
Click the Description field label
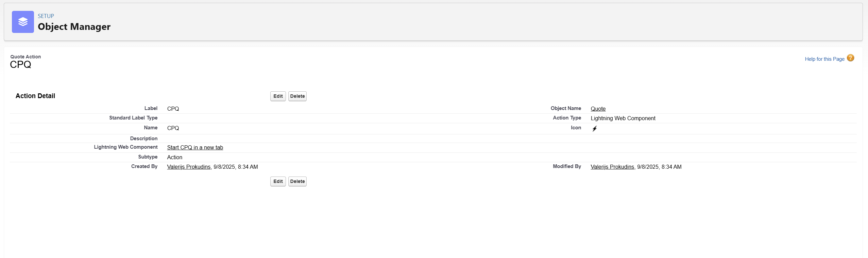click(144, 139)
